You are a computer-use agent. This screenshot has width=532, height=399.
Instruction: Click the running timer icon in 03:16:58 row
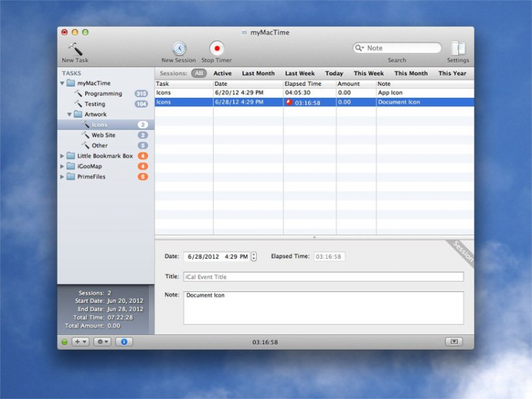(x=289, y=102)
